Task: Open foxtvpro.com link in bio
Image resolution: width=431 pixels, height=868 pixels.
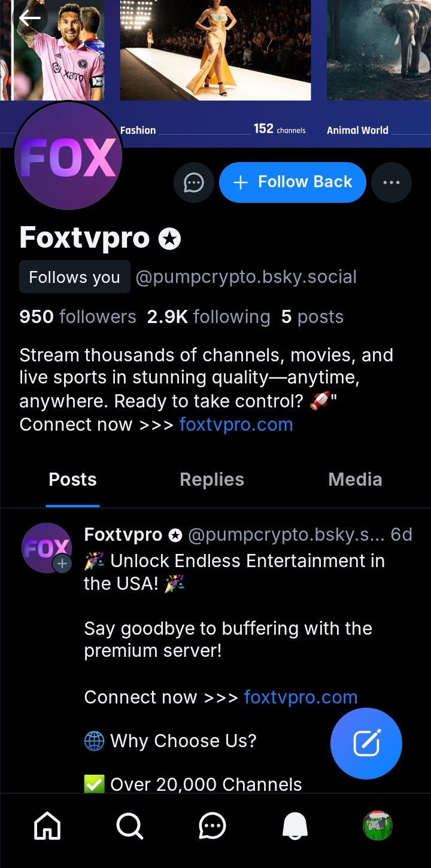Action: tap(236, 425)
